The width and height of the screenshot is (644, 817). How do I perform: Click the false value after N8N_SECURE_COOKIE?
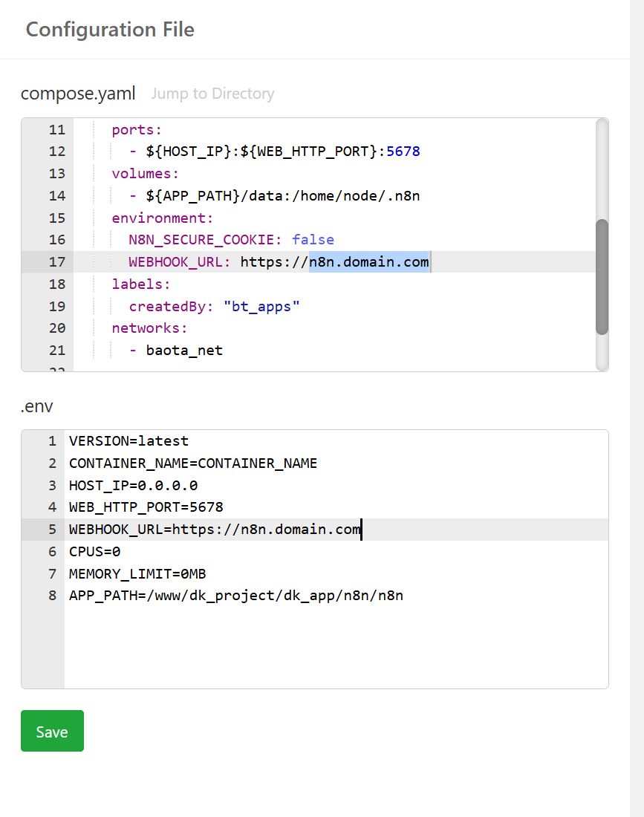pos(313,239)
